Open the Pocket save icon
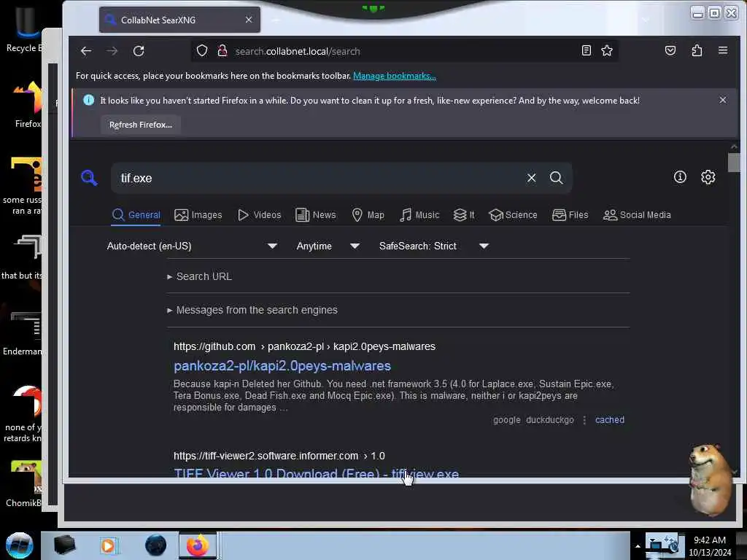This screenshot has height=560, width=747. (670, 50)
